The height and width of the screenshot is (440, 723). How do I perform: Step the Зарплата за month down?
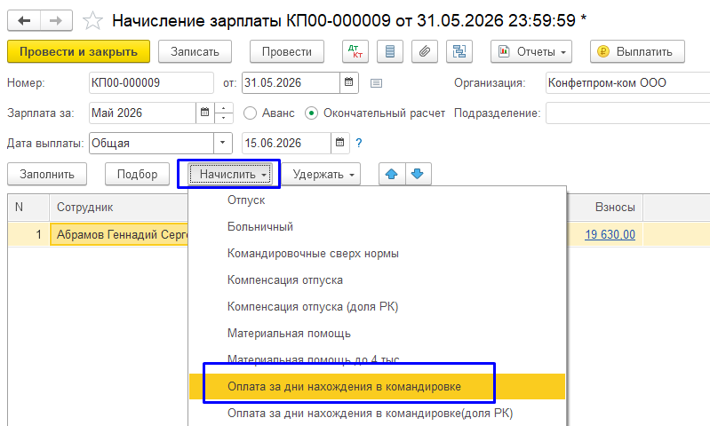224,118
